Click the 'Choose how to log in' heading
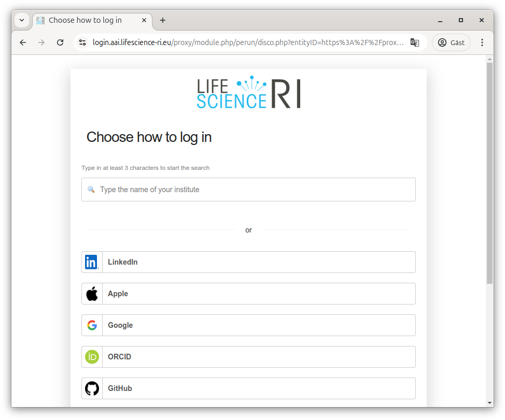 click(x=149, y=137)
